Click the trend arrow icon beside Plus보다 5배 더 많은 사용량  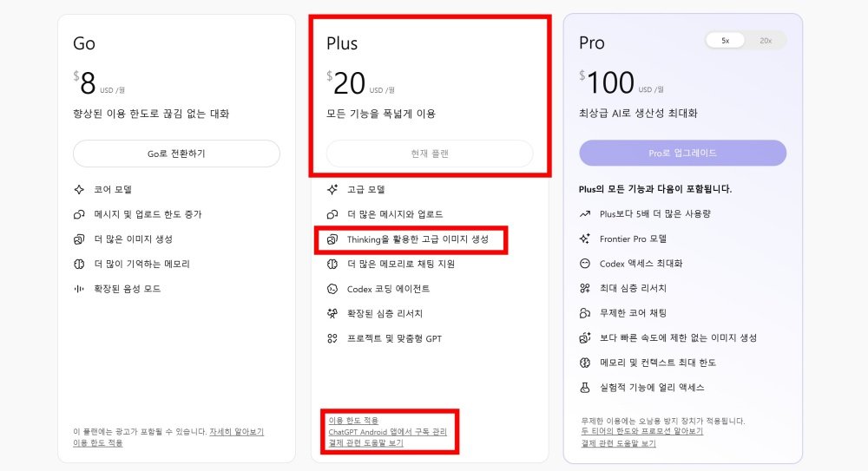click(x=584, y=213)
